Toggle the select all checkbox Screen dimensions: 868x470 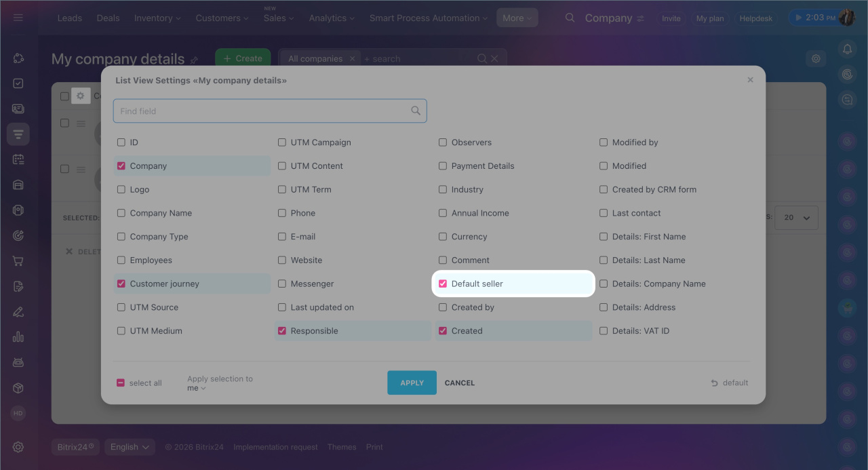click(x=121, y=383)
